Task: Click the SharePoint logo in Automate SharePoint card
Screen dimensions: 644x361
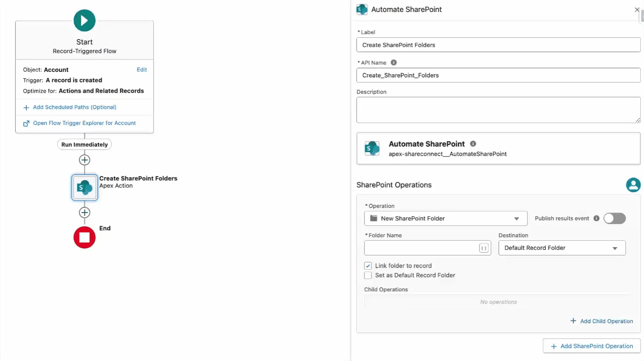Action: [x=372, y=148]
